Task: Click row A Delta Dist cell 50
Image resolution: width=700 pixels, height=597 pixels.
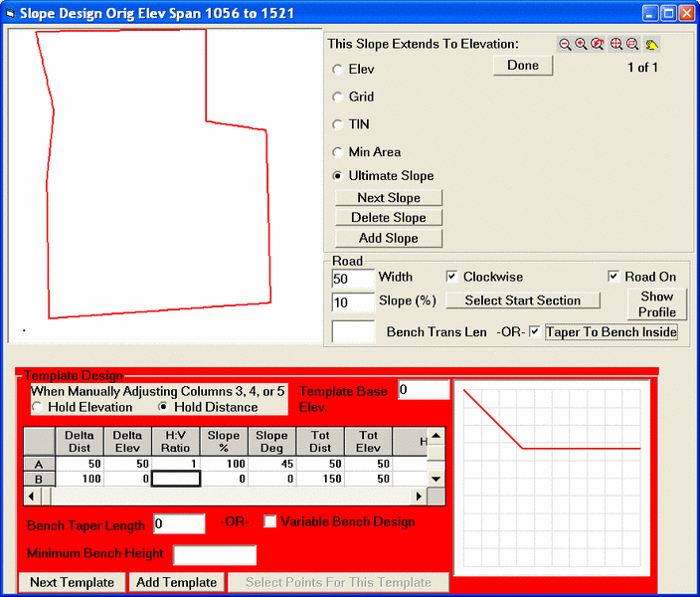Action: [x=80, y=464]
